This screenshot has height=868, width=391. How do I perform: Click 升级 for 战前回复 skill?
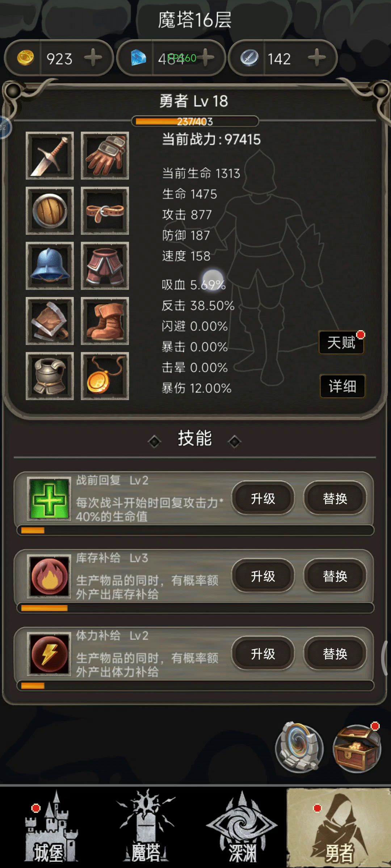tap(263, 498)
